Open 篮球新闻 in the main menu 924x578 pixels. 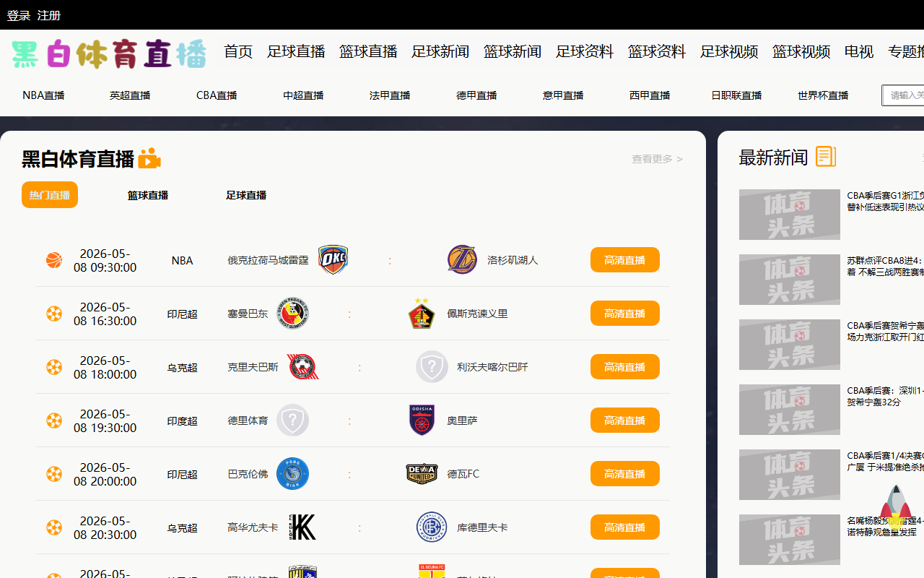pos(513,51)
